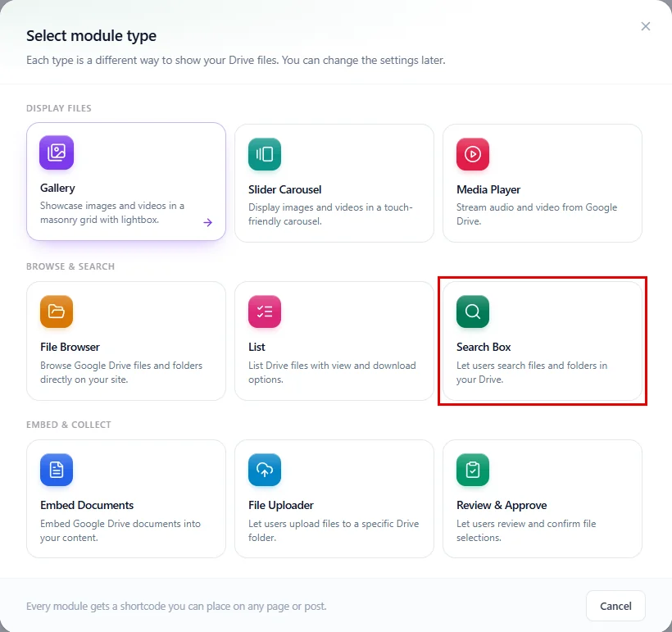
Task: Click the blue Embed Documents icon
Action: coord(57,470)
